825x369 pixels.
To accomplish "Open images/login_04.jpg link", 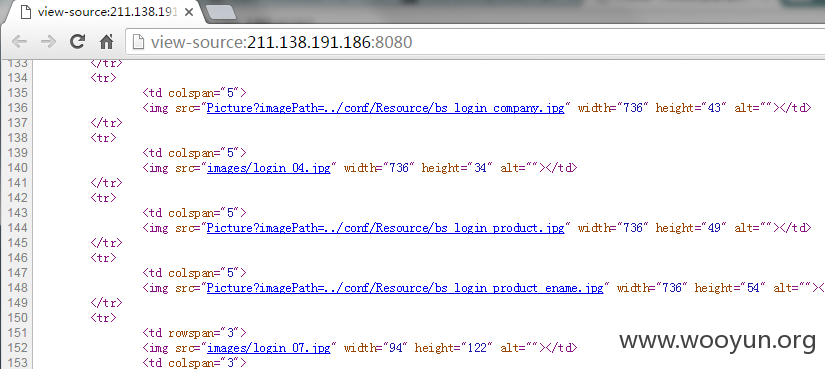I will click(x=269, y=168).
